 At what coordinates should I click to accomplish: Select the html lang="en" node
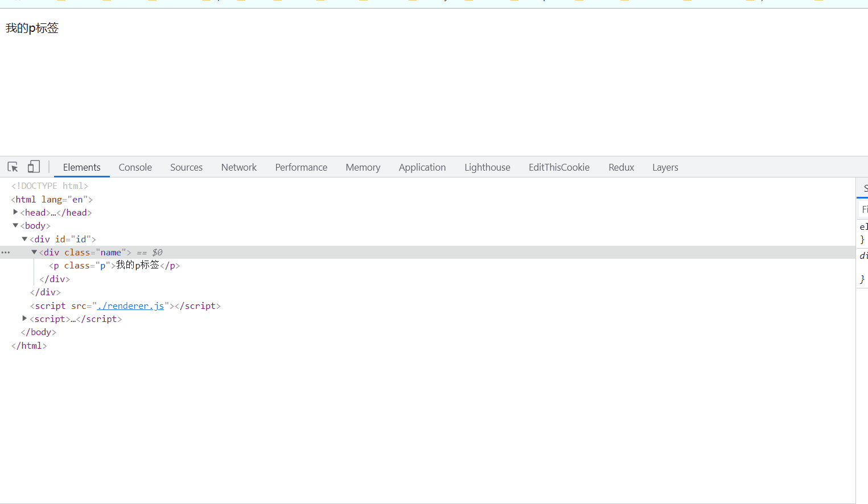(52, 200)
